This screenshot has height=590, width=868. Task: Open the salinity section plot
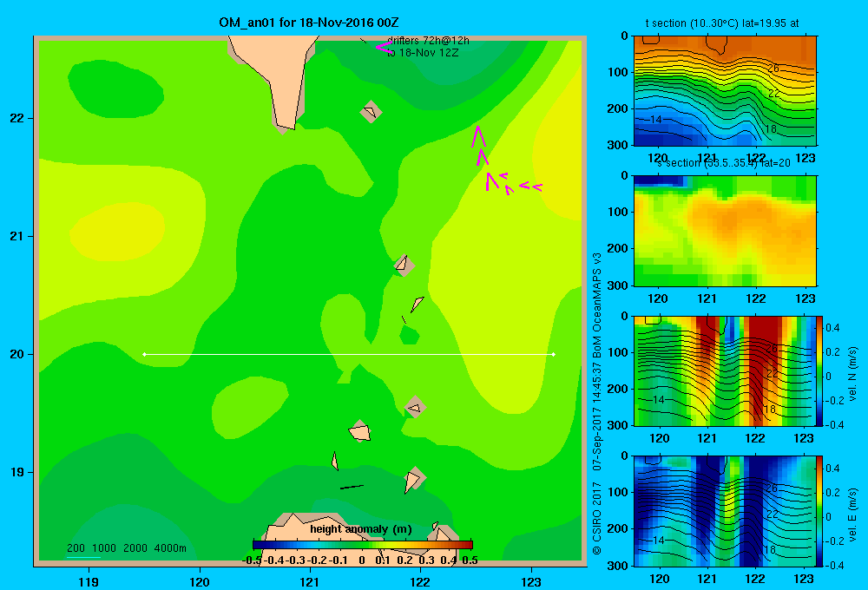click(x=725, y=231)
